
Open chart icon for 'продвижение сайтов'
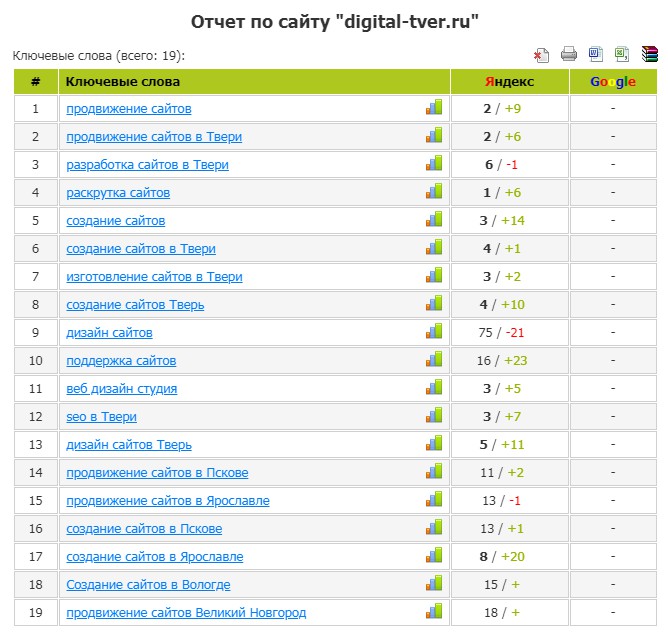pos(434,107)
